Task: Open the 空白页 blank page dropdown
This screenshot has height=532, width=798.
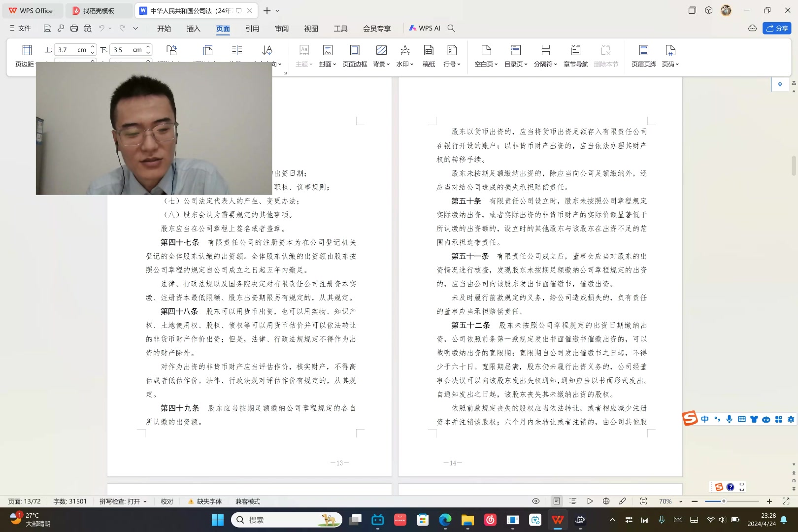Action: click(486, 56)
